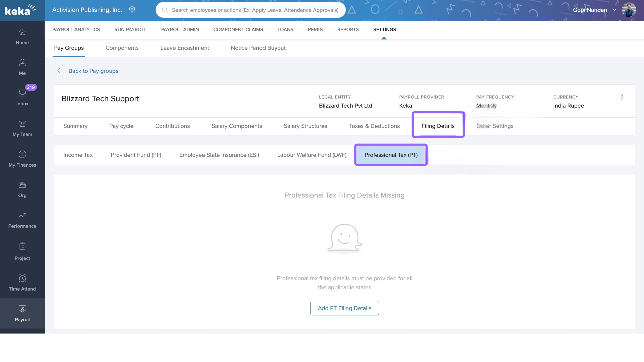Viewport: 644px width, 362px height.
Task: Open the Salary Structures tab
Action: pos(305,126)
